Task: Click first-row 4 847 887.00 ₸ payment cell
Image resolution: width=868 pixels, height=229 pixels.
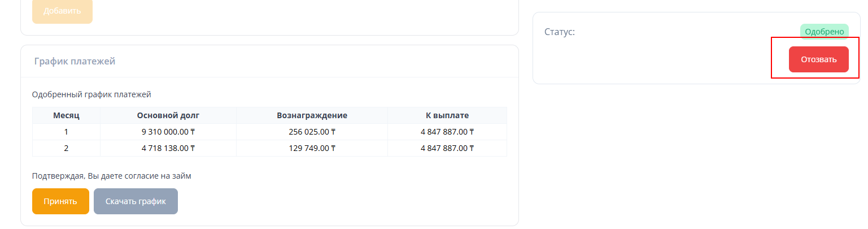Action: 447,132
